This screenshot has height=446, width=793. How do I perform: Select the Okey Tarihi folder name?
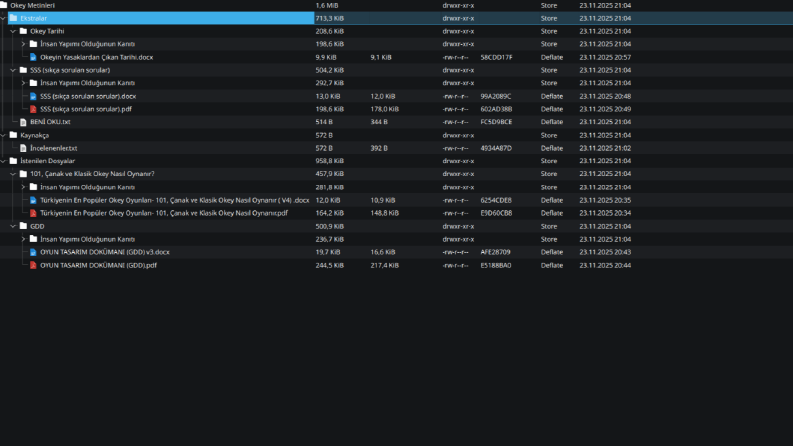(x=47, y=31)
